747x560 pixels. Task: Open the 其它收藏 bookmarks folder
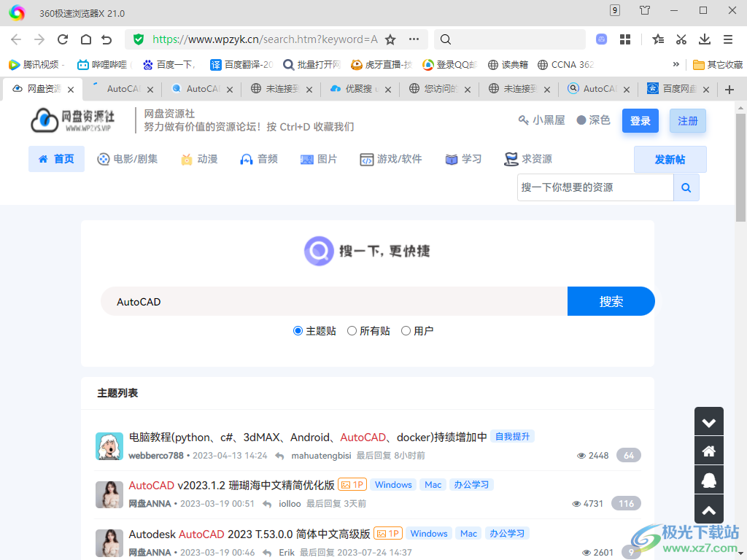pyautogui.click(x=718, y=65)
